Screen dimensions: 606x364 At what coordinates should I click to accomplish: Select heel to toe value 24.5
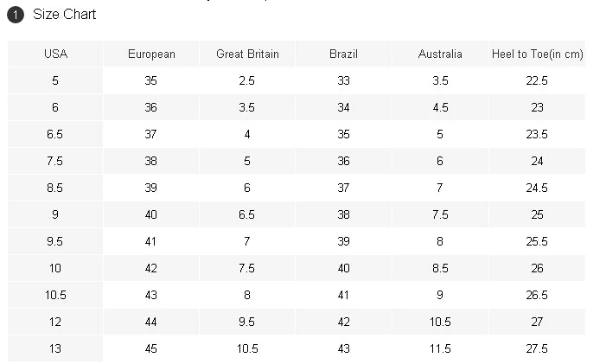point(537,188)
